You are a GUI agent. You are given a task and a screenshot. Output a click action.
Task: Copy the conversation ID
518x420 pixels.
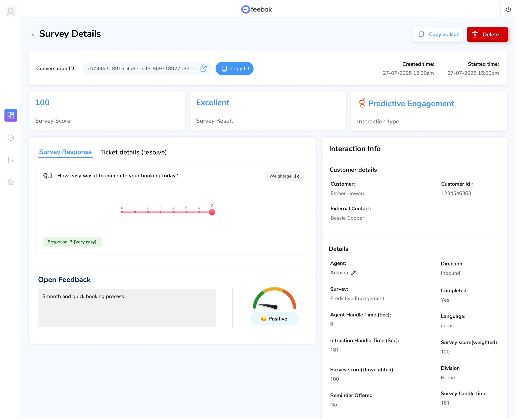click(234, 68)
